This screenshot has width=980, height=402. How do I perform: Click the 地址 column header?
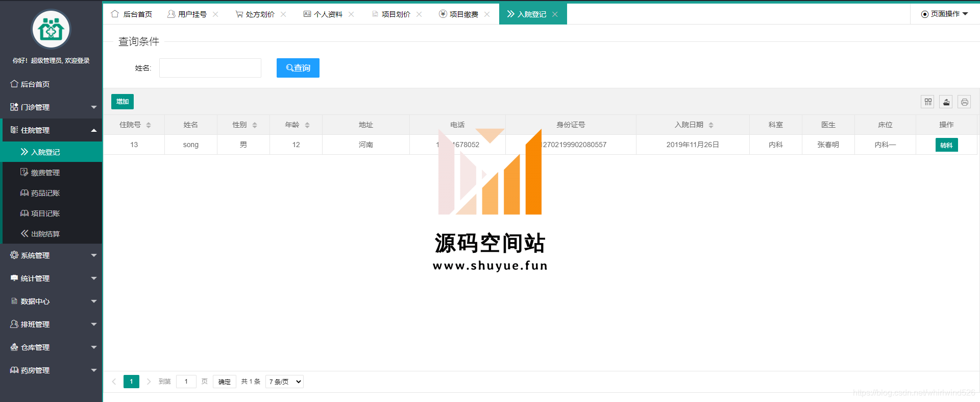pos(366,125)
